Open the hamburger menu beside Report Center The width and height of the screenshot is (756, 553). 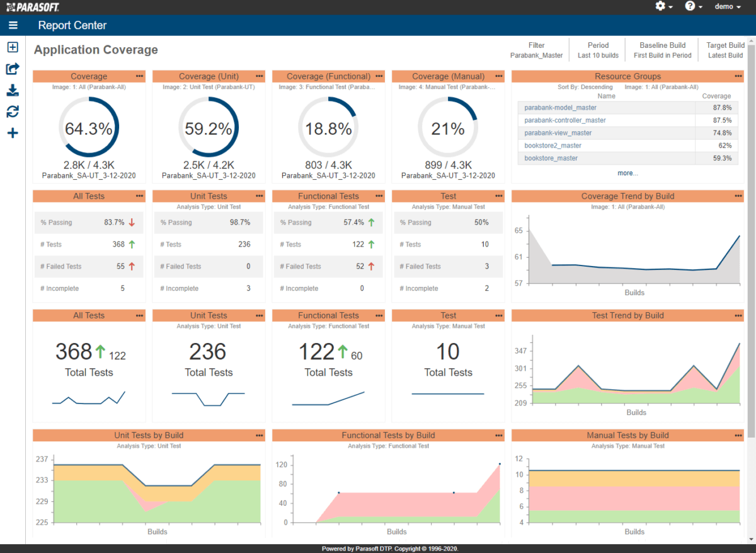click(x=13, y=25)
